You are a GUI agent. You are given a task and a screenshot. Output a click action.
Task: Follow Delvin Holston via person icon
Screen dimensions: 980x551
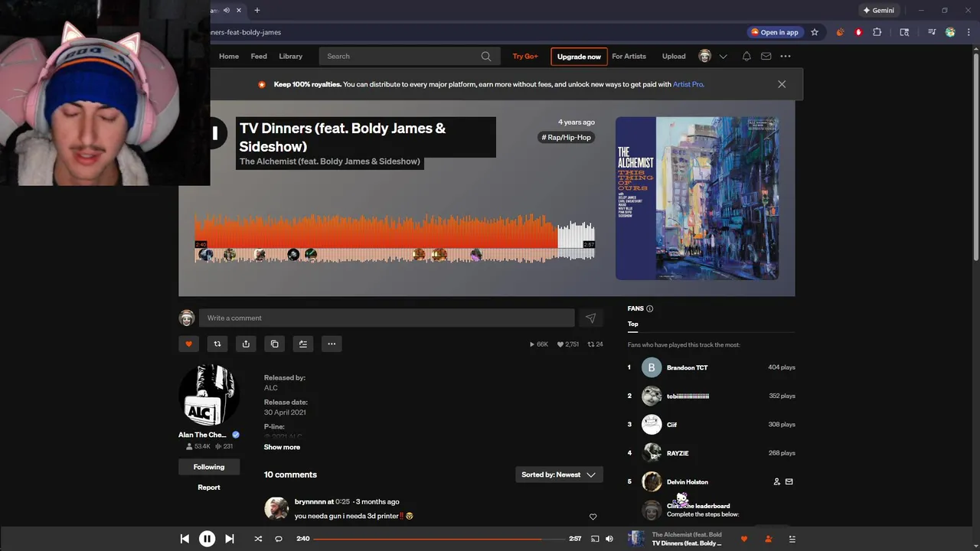(x=776, y=481)
